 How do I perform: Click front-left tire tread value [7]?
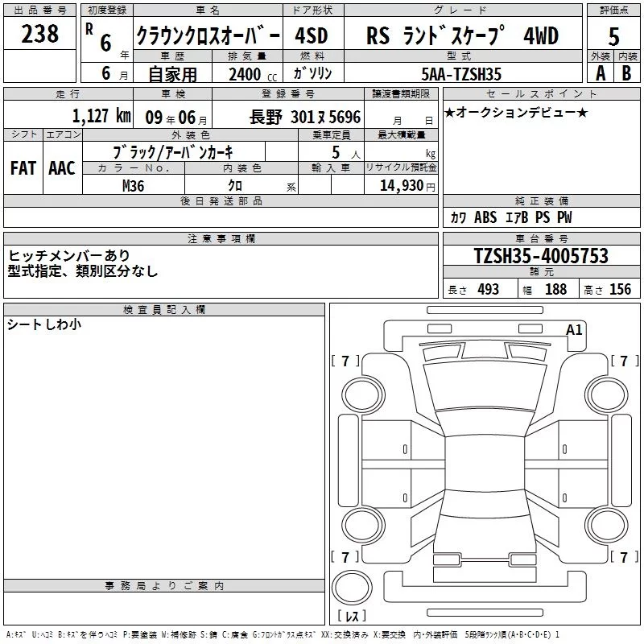[345, 361]
